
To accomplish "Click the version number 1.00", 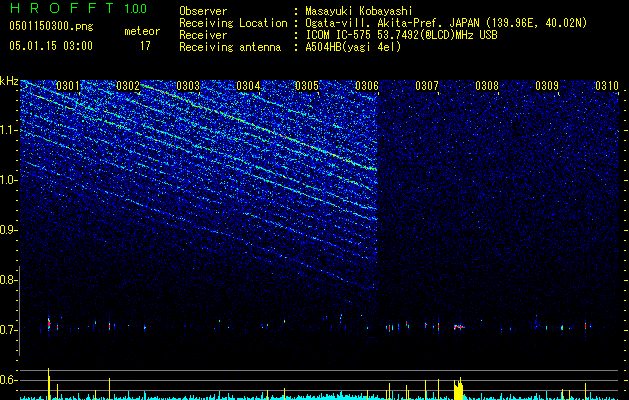I will [135, 9].
